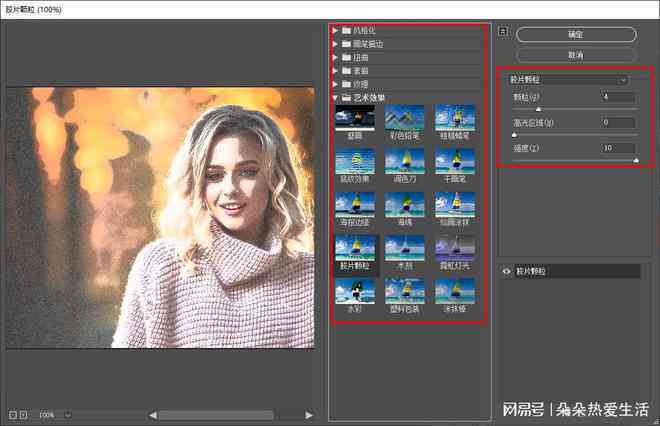
Task: Click the 取消 (Cancel) button
Action: [576, 55]
